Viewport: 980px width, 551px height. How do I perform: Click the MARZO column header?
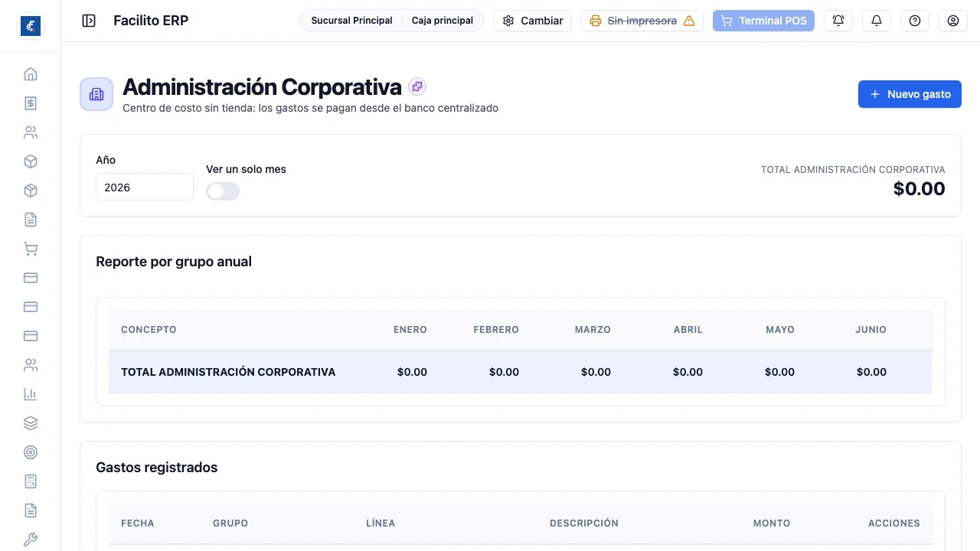pyautogui.click(x=593, y=330)
